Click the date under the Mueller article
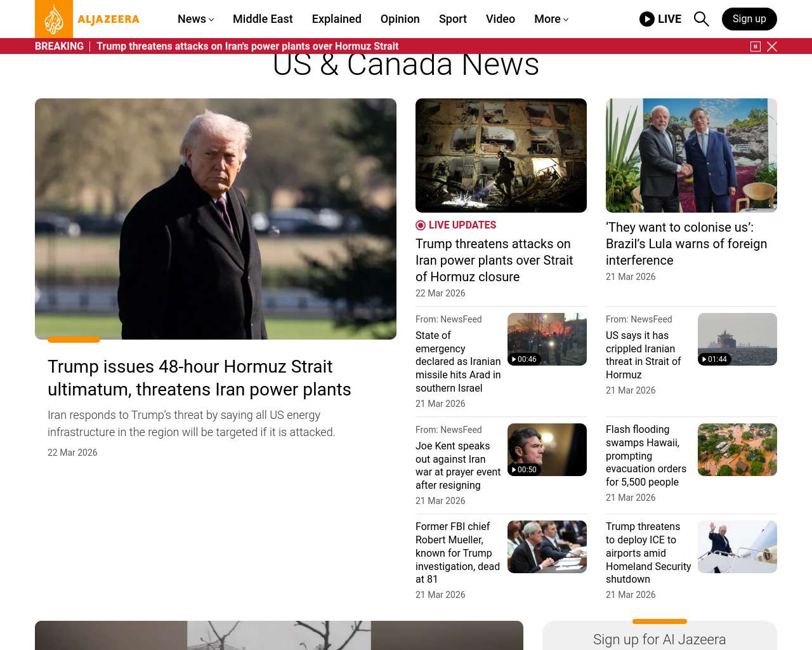Viewport: 812px width, 650px height. coord(440,595)
